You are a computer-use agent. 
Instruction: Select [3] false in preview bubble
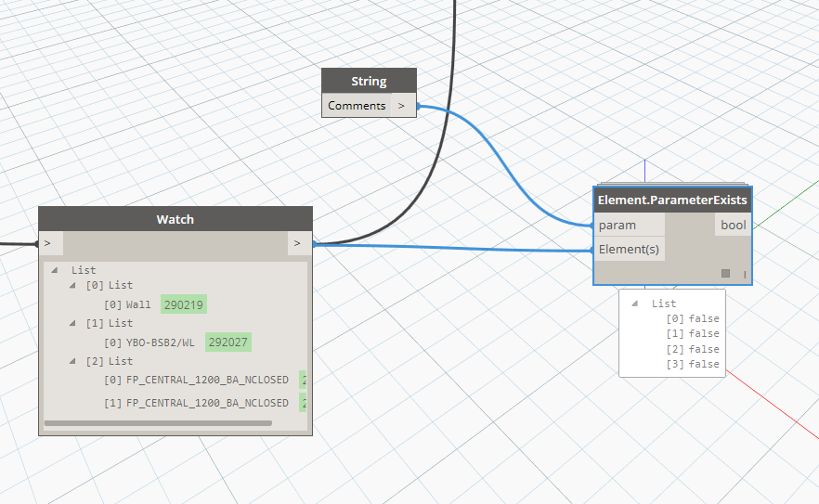pos(693,364)
